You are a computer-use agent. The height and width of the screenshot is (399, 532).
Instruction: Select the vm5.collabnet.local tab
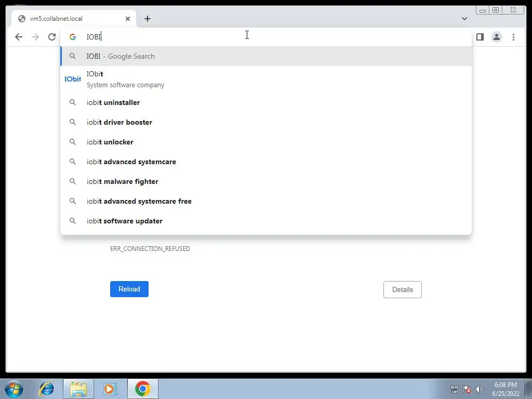(x=74, y=19)
